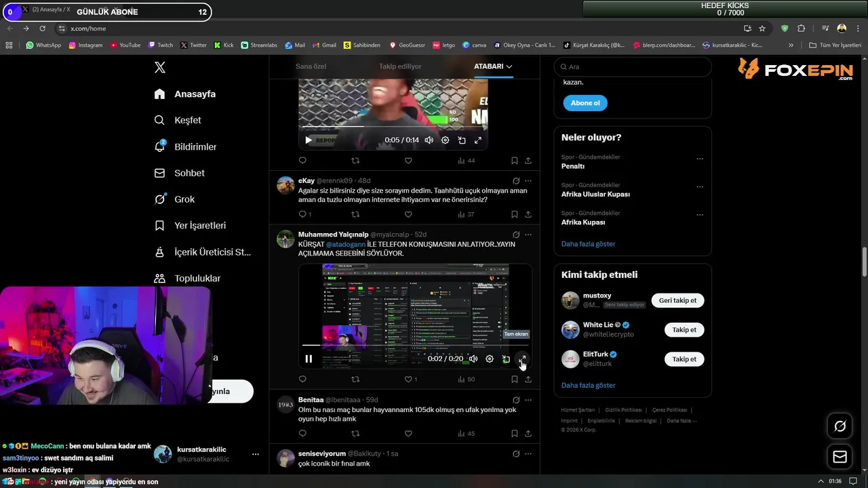Click progress bar of top video
Image resolution: width=868 pixels, height=488 pixels.
click(393, 127)
